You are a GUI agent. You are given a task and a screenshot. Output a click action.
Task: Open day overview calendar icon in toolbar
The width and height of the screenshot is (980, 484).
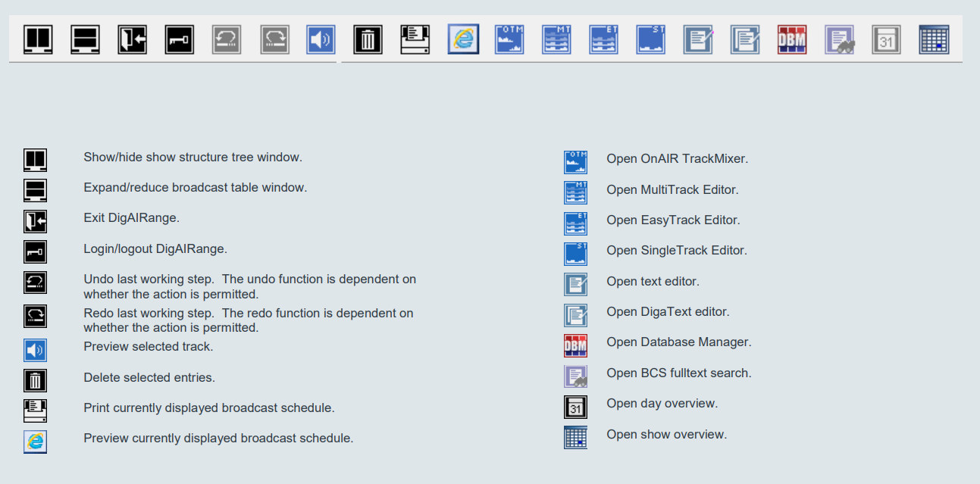click(886, 39)
